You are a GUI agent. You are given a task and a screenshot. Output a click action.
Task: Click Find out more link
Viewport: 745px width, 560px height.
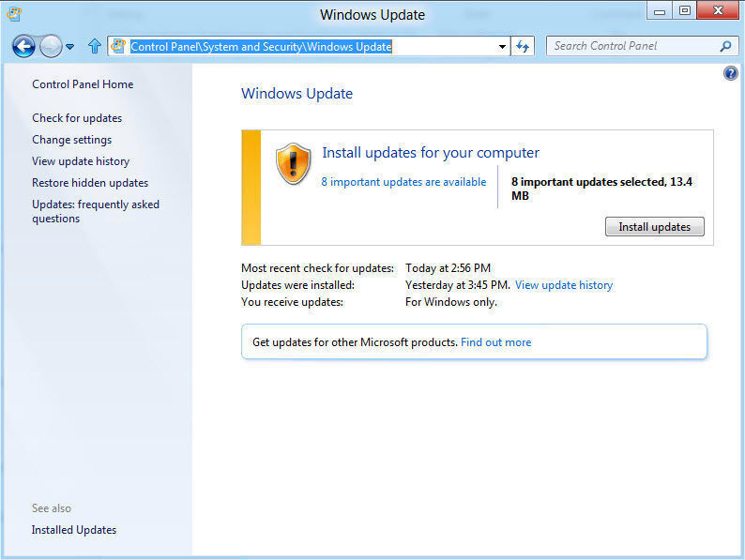pos(496,342)
